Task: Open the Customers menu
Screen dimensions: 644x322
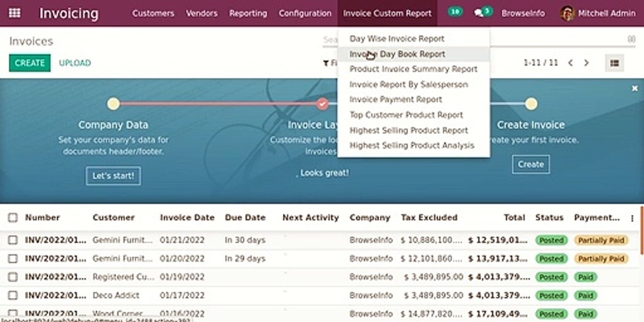Action: click(x=153, y=13)
